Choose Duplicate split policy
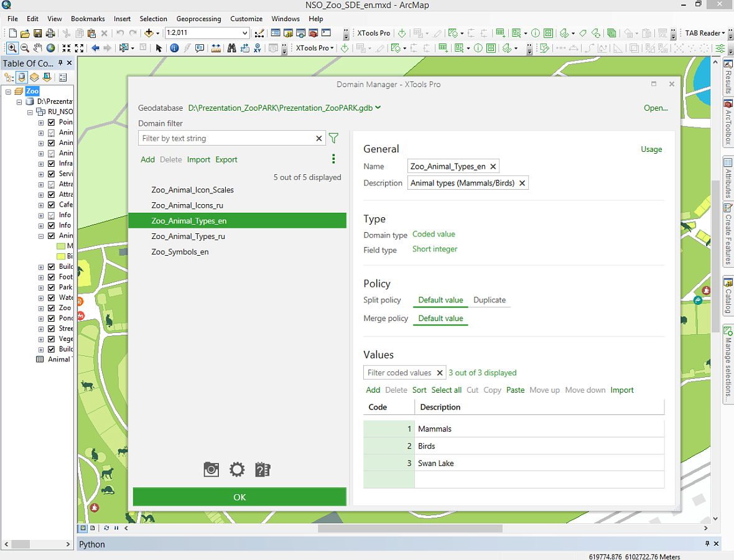Image resolution: width=734 pixels, height=560 pixels. [x=489, y=300]
